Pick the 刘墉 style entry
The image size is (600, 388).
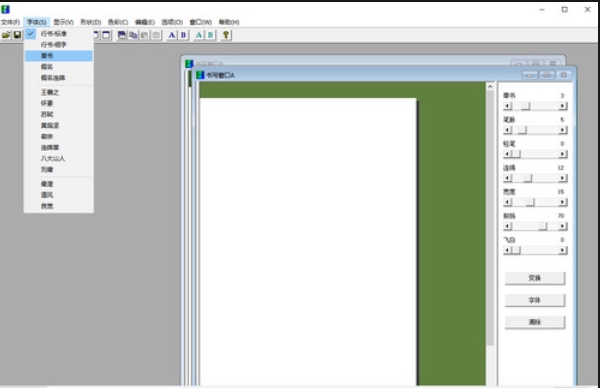[59, 170]
